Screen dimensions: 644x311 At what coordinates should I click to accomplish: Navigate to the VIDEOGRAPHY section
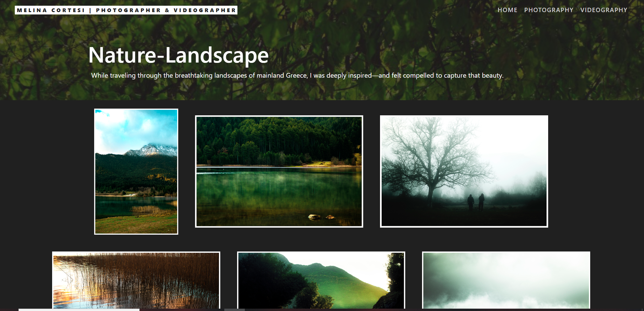click(x=604, y=10)
